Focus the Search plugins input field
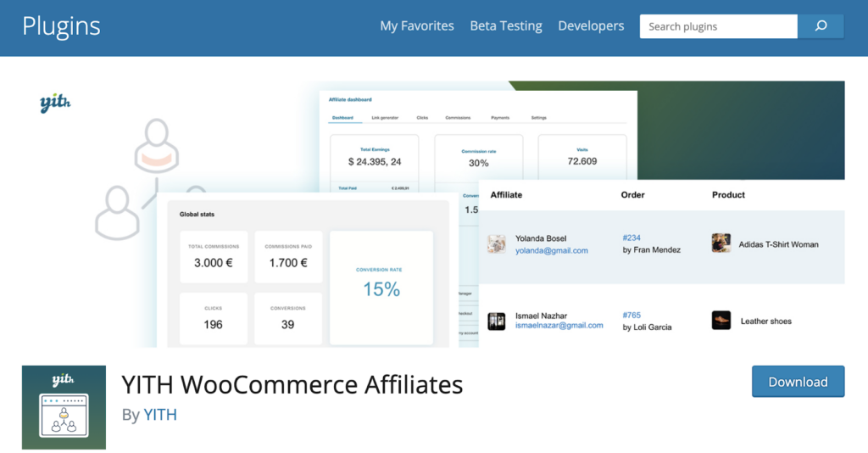Viewport: 868px width, 453px height. (x=718, y=26)
